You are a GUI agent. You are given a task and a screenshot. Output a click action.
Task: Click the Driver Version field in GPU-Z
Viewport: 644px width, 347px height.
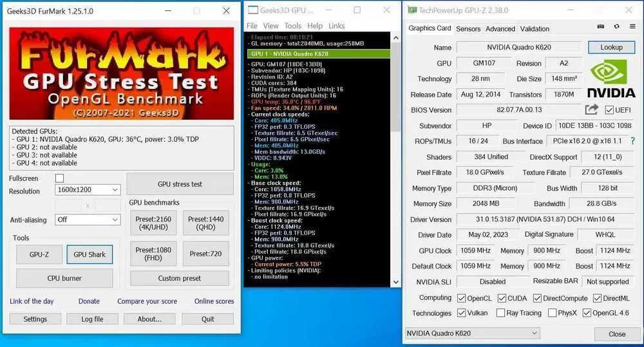[x=545, y=220]
